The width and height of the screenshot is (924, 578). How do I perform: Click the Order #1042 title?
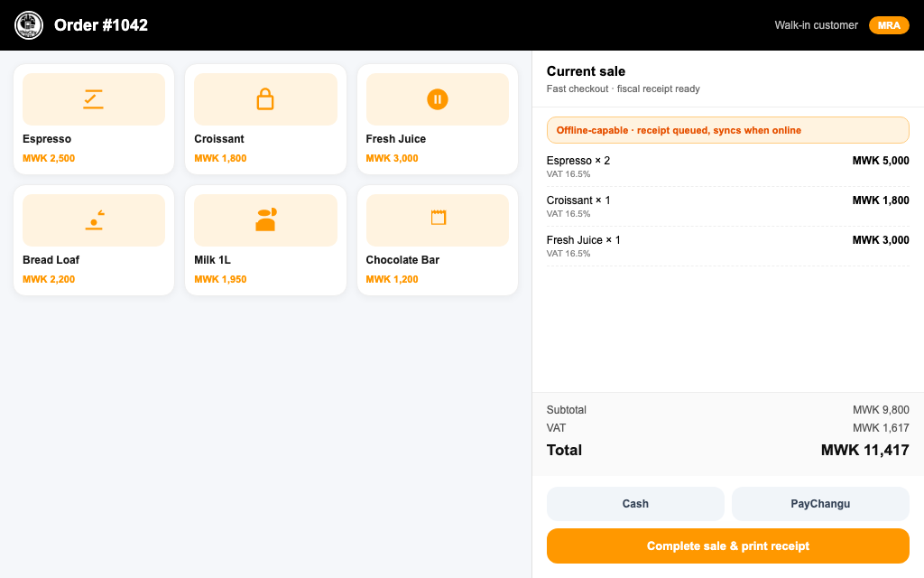point(101,25)
